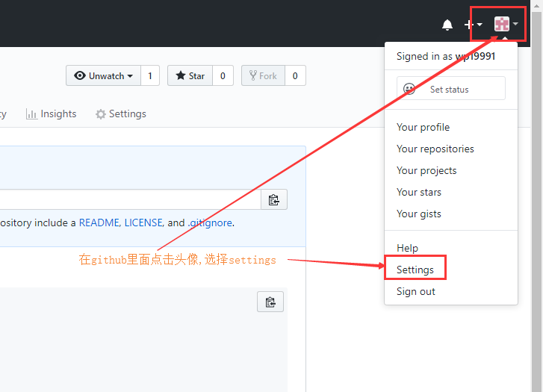The width and height of the screenshot is (543, 392).
Task: Click the Signed in as username text
Action: [446, 56]
